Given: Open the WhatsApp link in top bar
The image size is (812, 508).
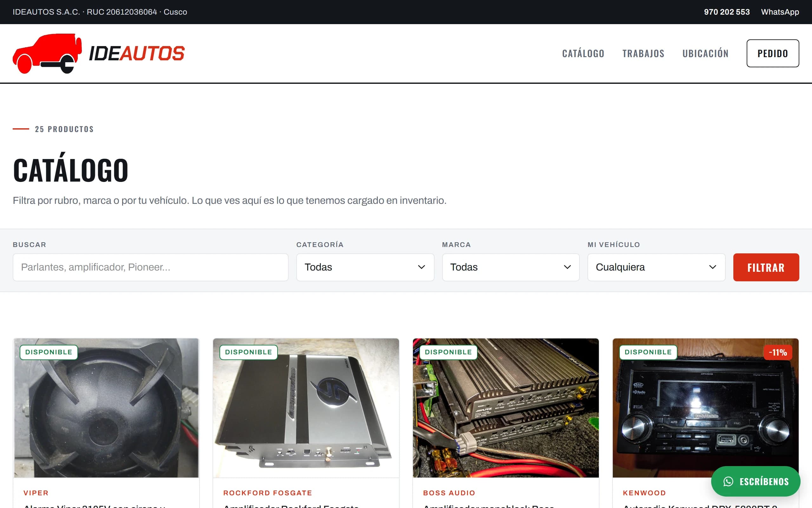Looking at the screenshot, I should 780,12.
